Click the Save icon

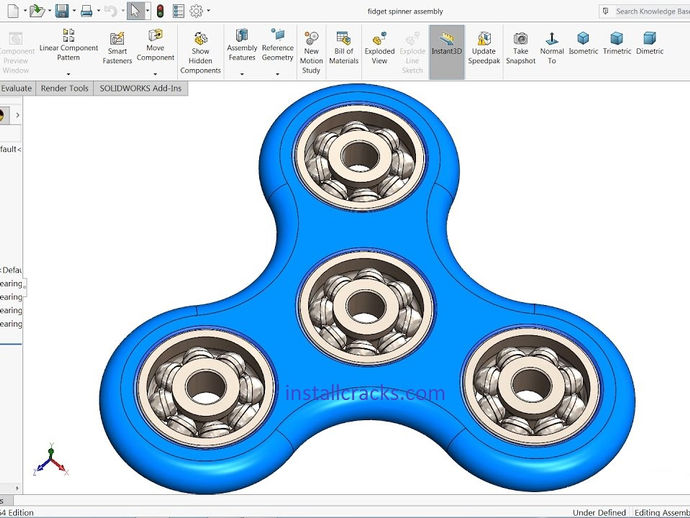point(62,11)
